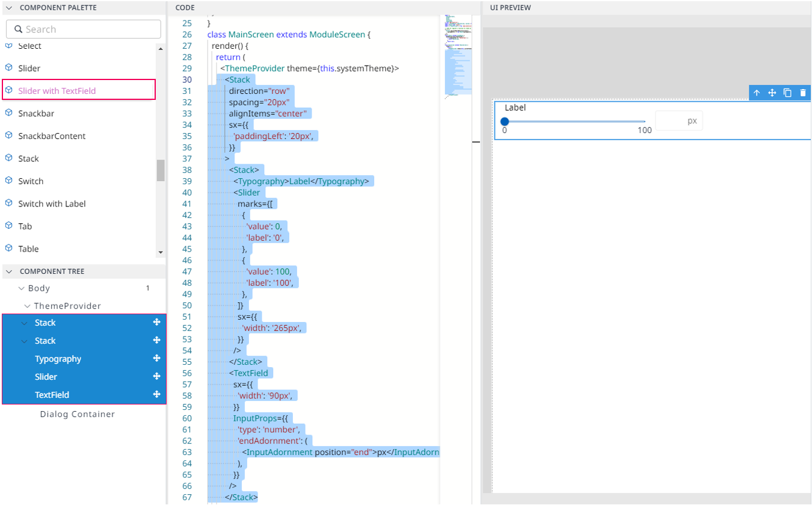Collapse the Component Palette panel
This screenshot has width=812, height=508.
[x=9, y=7]
